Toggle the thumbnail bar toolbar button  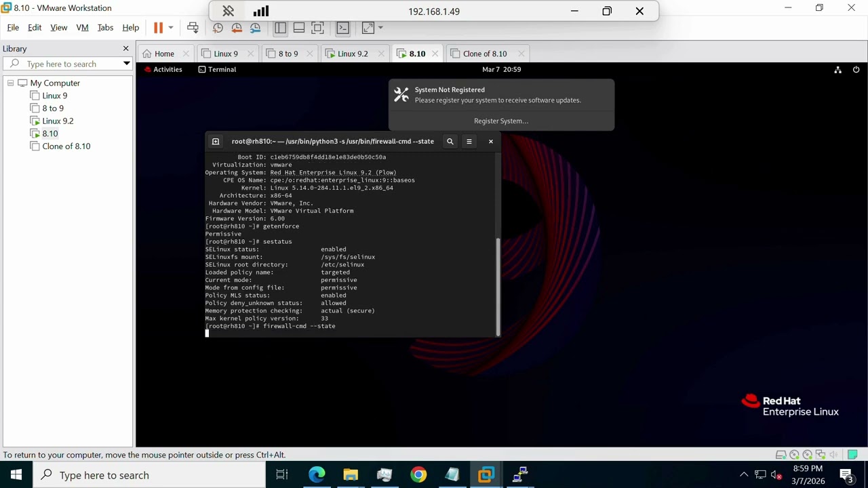pos(299,28)
